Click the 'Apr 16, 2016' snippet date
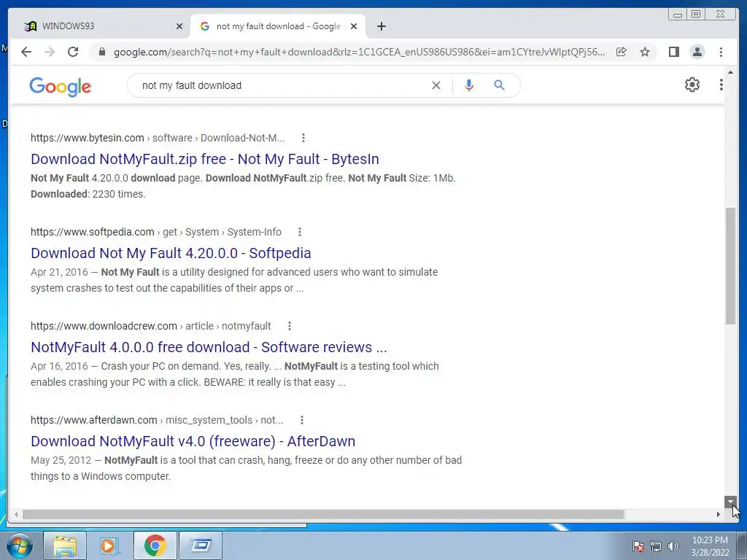747x560 pixels. [x=59, y=366]
